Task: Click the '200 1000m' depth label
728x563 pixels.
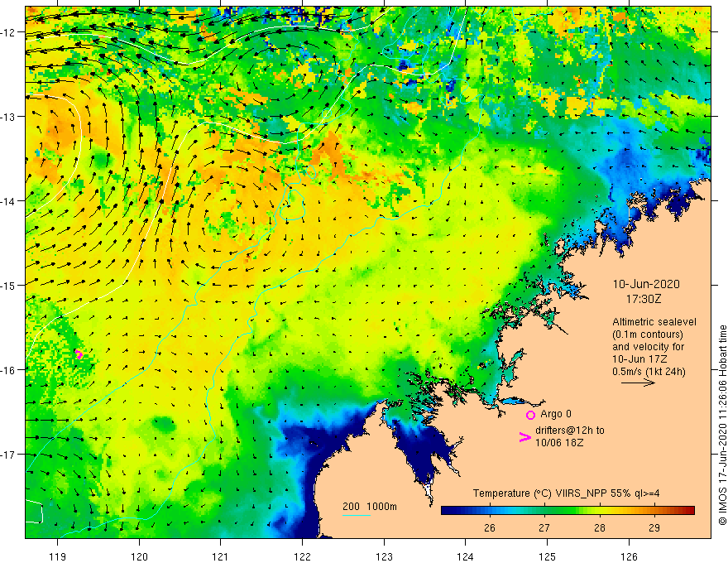Action: [370, 507]
